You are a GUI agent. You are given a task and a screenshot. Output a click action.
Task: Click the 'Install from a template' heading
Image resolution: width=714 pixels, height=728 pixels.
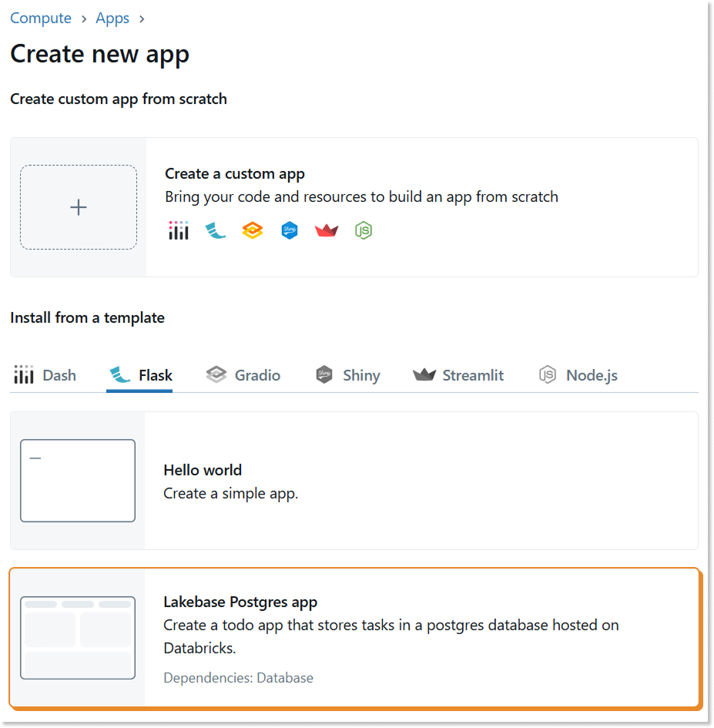pos(87,318)
